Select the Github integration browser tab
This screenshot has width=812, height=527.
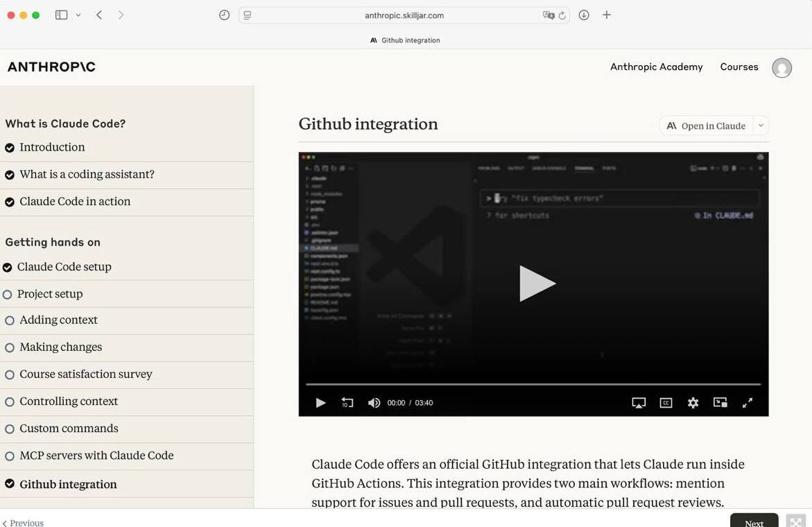(x=406, y=40)
